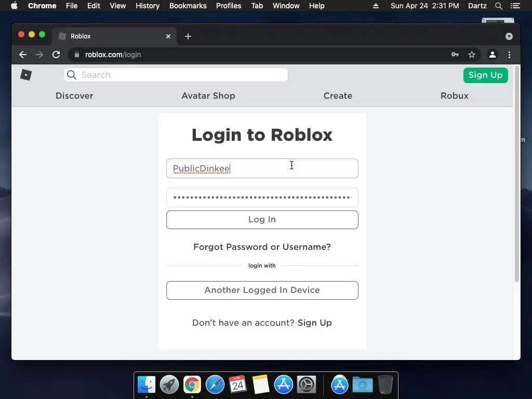
Task: Open Forgot Password or Username link
Action: click(262, 247)
